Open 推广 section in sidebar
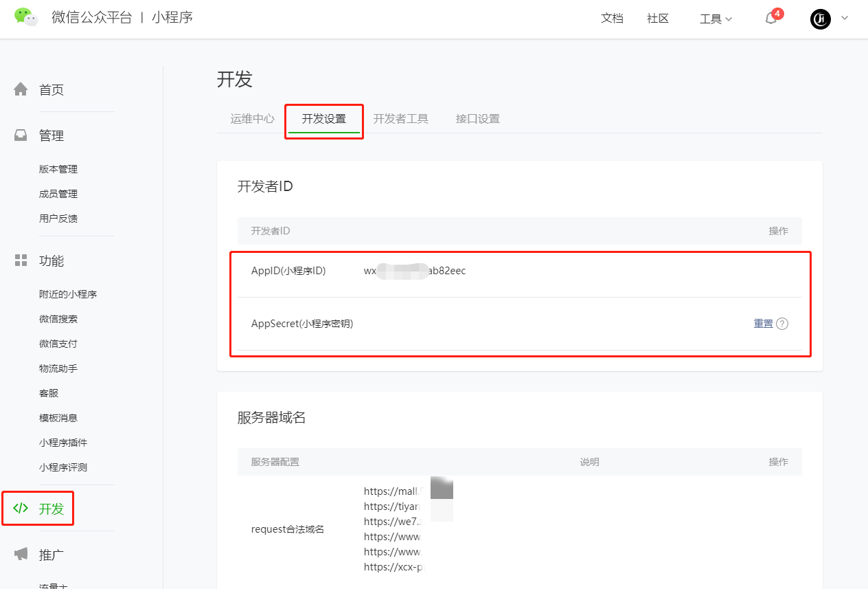Screen dimensions: 868x589 point(52,555)
